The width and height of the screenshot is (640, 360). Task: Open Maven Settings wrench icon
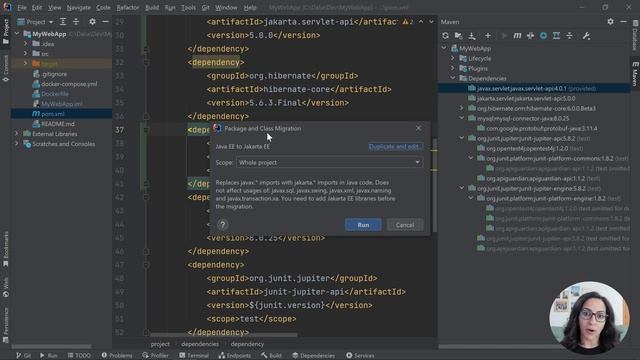[x=586, y=36]
